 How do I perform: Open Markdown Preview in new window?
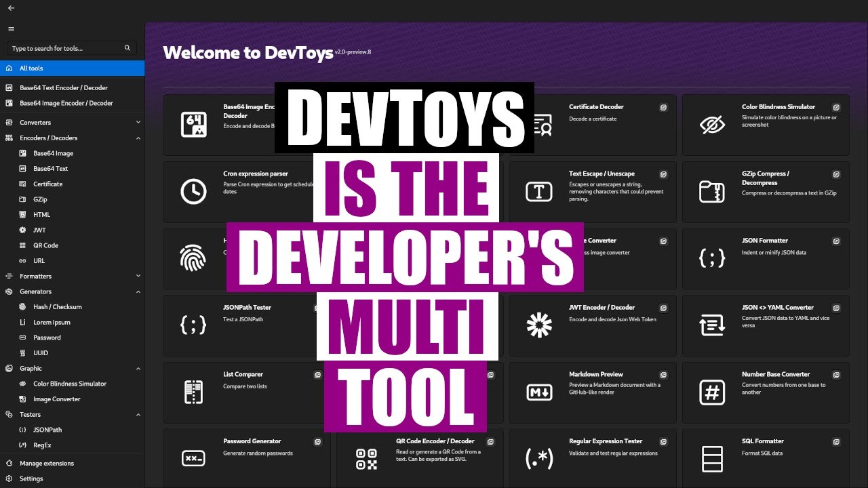coord(664,374)
